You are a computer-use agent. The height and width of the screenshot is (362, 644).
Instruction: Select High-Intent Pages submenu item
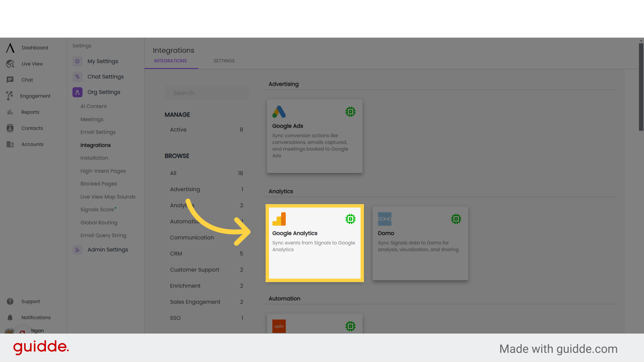[x=103, y=171]
